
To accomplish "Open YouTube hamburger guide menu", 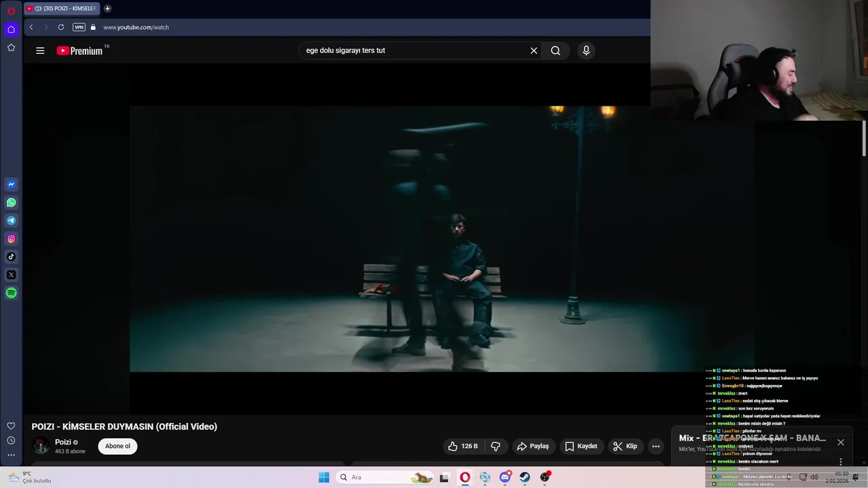I will click(40, 50).
